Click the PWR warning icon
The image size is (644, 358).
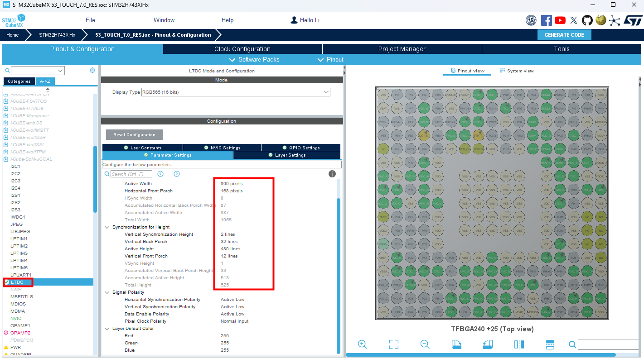click(6, 348)
